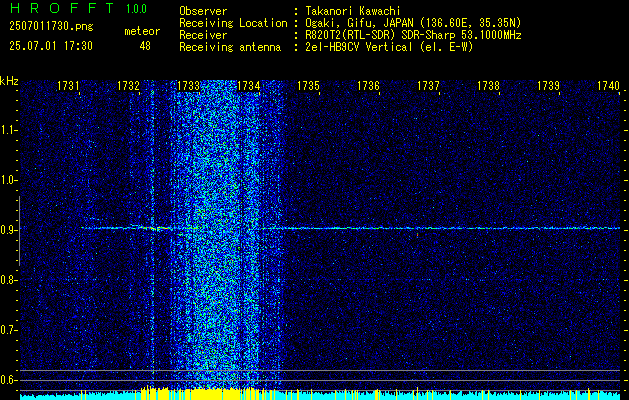This screenshot has height=400, width=629.
Task: Click the 1735 time marker
Action: 308,85
